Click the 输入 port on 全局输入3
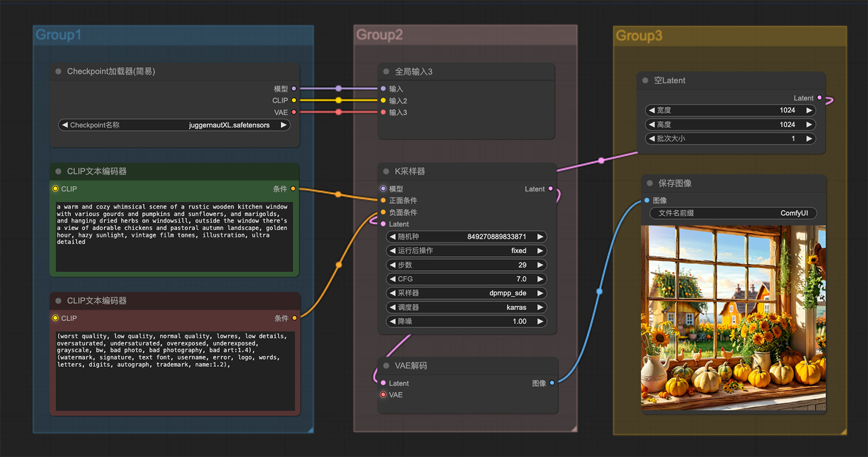The height and width of the screenshot is (457, 868). pos(383,89)
